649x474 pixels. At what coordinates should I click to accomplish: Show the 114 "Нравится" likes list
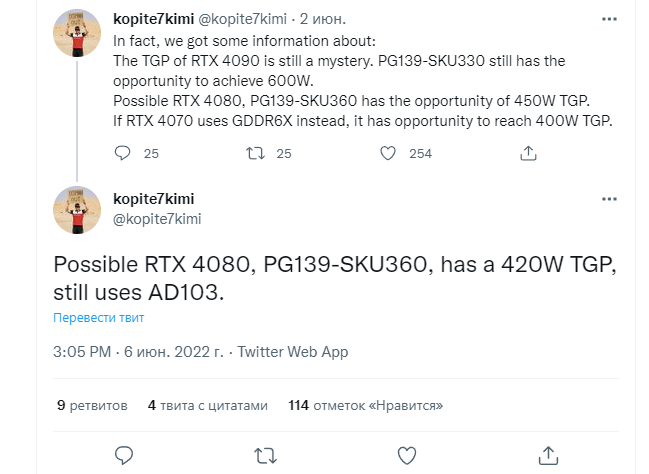[365, 406]
